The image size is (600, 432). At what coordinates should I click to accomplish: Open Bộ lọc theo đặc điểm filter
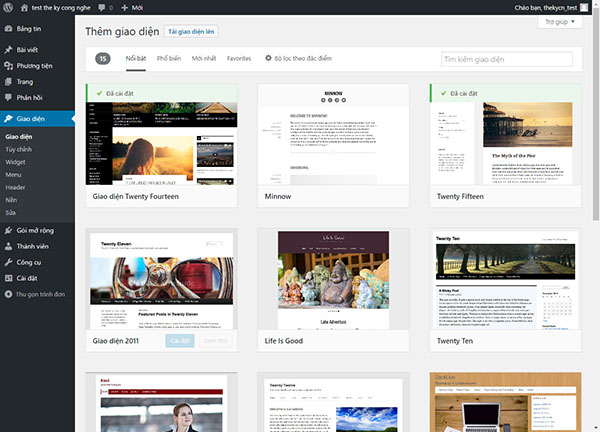click(x=298, y=59)
